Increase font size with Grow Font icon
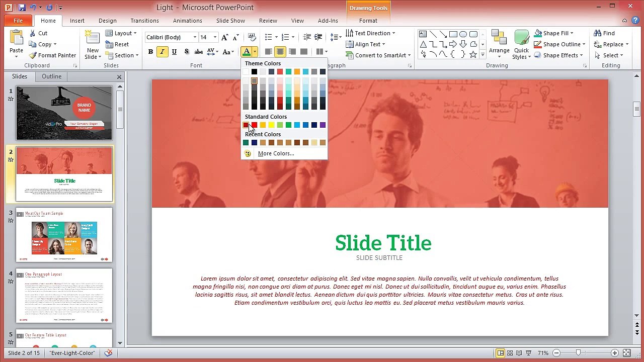 click(225, 37)
